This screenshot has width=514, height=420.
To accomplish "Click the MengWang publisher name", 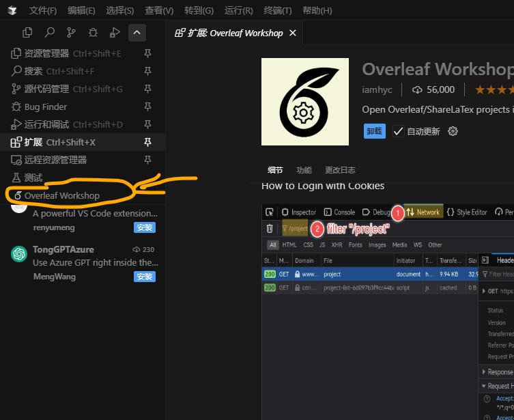I will pyautogui.click(x=55, y=277).
